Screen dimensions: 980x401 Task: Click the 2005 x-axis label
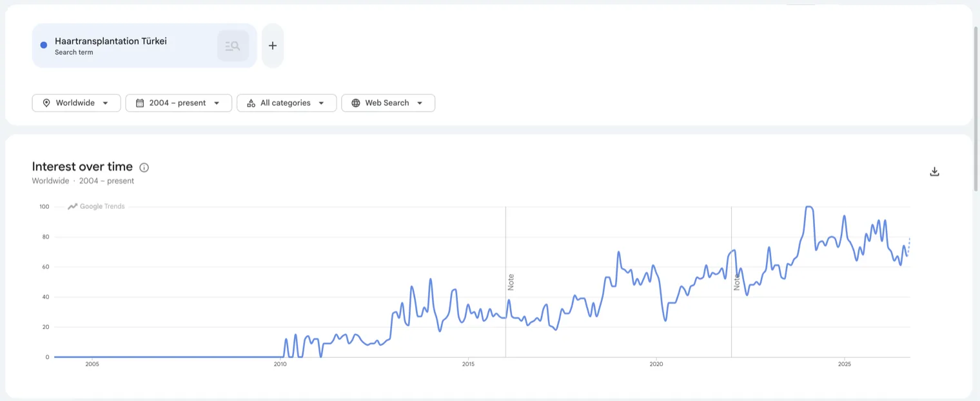pos(92,364)
